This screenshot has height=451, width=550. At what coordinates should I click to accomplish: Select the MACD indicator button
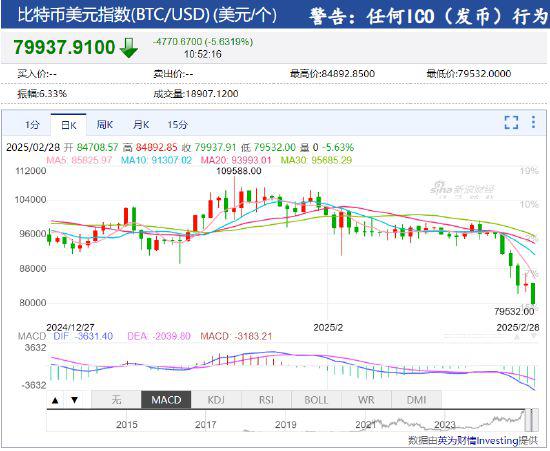click(x=166, y=400)
